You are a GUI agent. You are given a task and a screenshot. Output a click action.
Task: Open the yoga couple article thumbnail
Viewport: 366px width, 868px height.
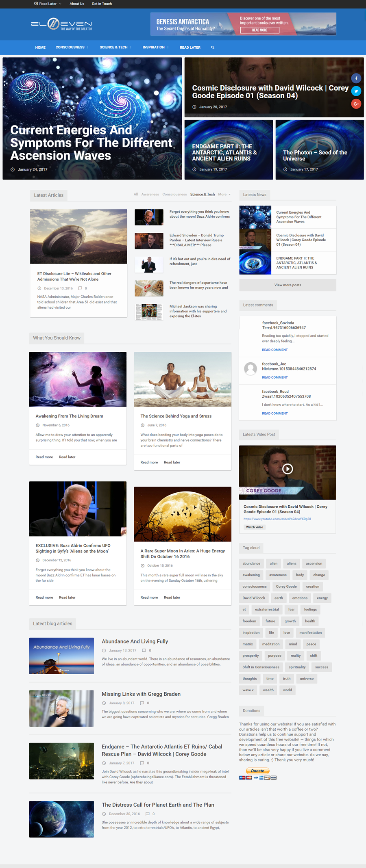point(183,379)
